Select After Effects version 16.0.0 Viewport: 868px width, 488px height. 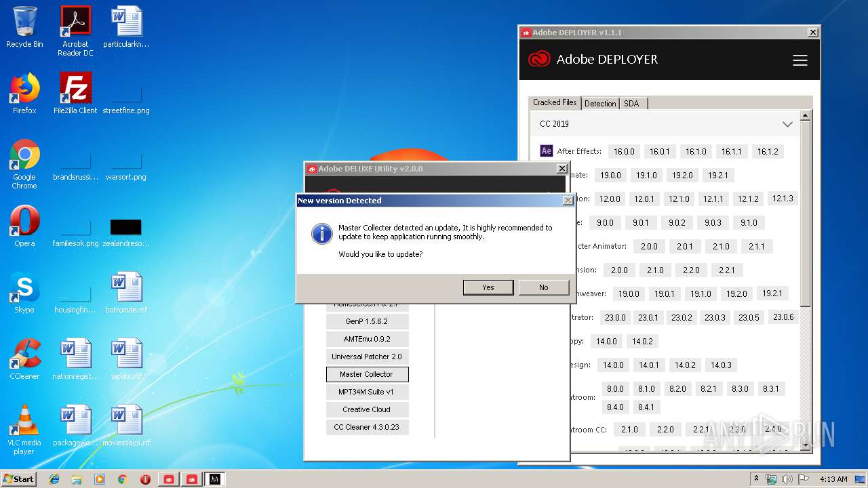624,151
